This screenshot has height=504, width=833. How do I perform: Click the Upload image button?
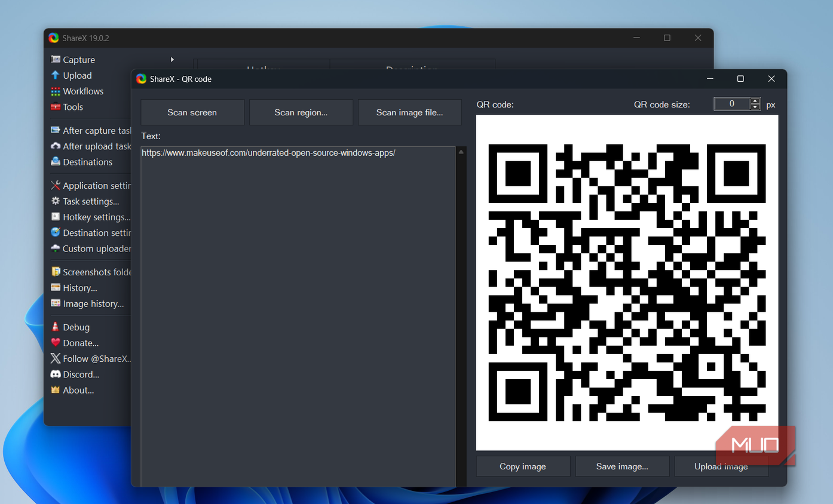pyautogui.click(x=721, y=466)
